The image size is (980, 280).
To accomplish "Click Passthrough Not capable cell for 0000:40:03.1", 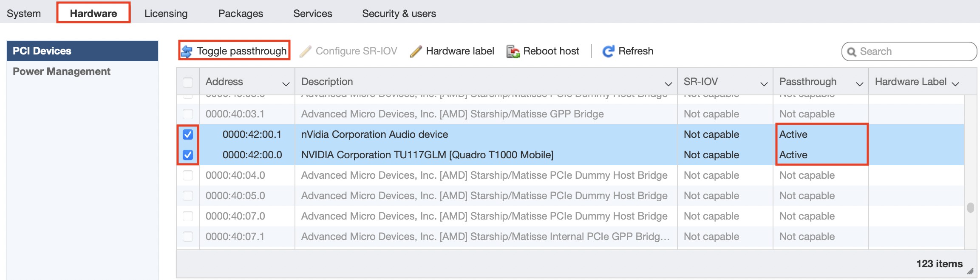I will (807, 114).
